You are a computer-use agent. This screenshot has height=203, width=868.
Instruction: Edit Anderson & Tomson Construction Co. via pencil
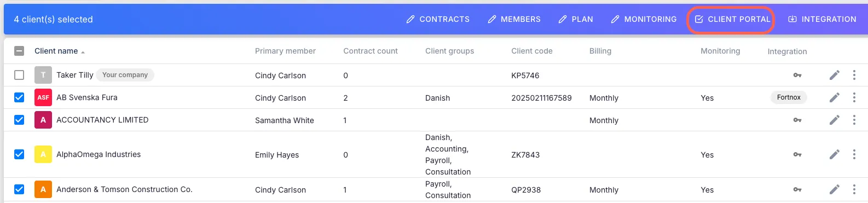pos(834,189)
